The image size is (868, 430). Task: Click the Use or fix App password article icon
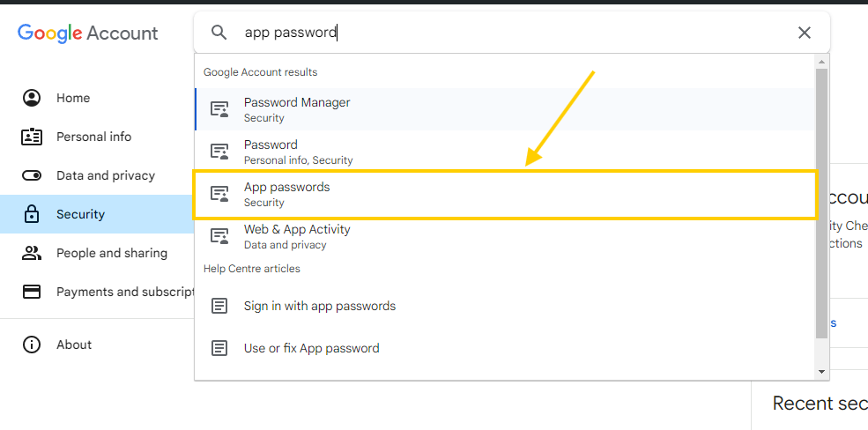tap(219, 348)
